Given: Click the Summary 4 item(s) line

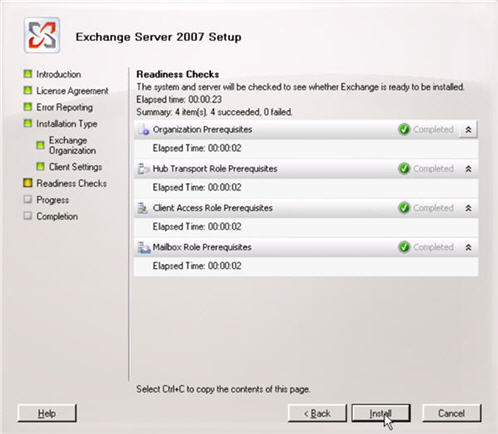Looking at the screenshot, I should [x=214, y=112].
